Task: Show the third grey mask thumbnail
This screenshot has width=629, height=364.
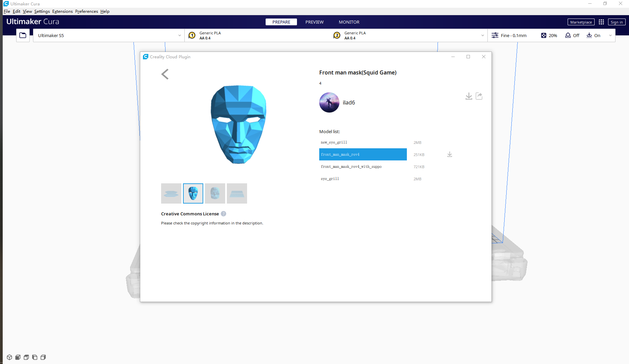Action: [215, 193]
